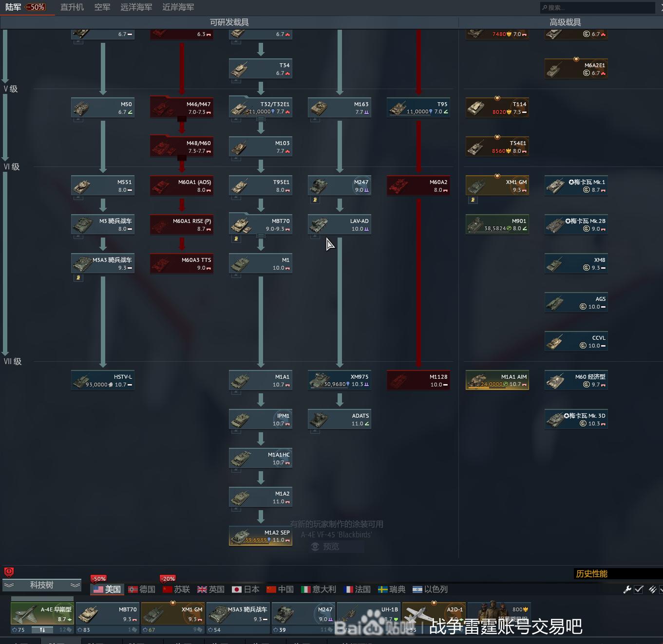Image resolution: width=663 pixels, height=644 pixels.
Task: Select the XM8 premium vehicle card
Action: [576, 263]
